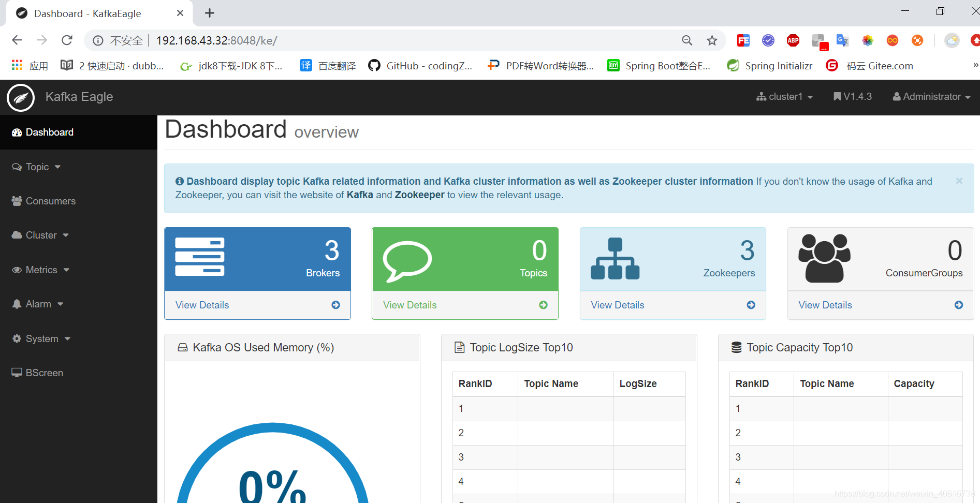Follow the Zookeeper website link in alert

pos(419,195)
